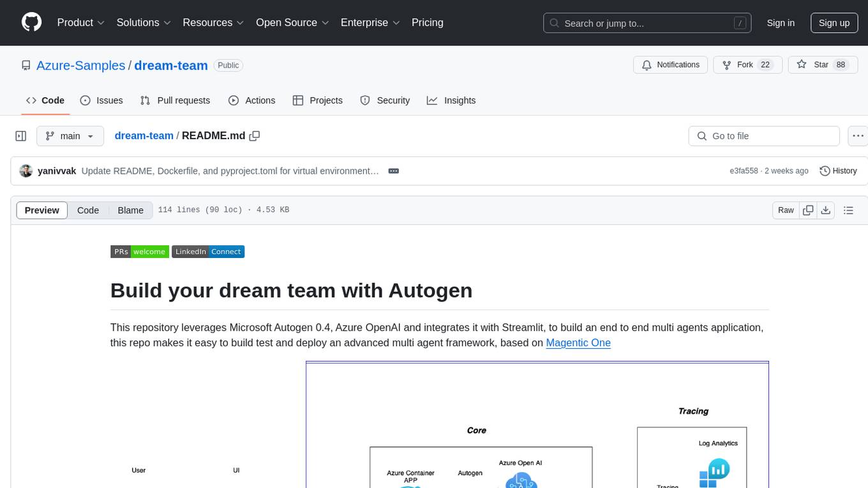Switch to the Actions tab
Image resolution: width=868 pixels, height=488 pixels.
coord(252,100)
